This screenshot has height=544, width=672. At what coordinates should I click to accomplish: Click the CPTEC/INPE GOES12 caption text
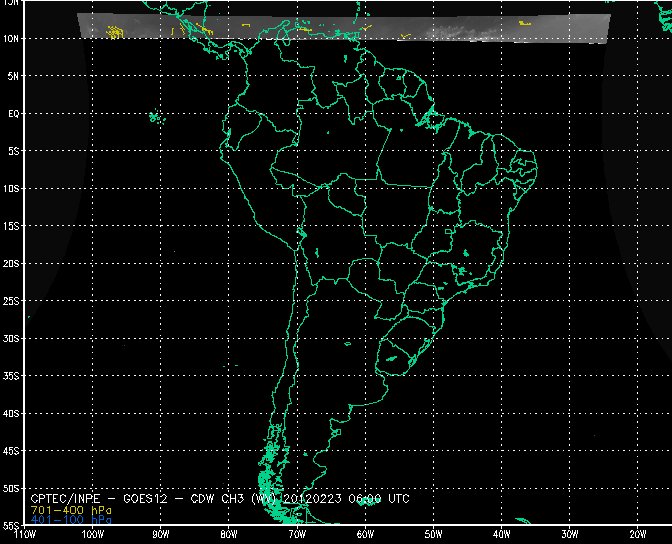tap(220, 499)
